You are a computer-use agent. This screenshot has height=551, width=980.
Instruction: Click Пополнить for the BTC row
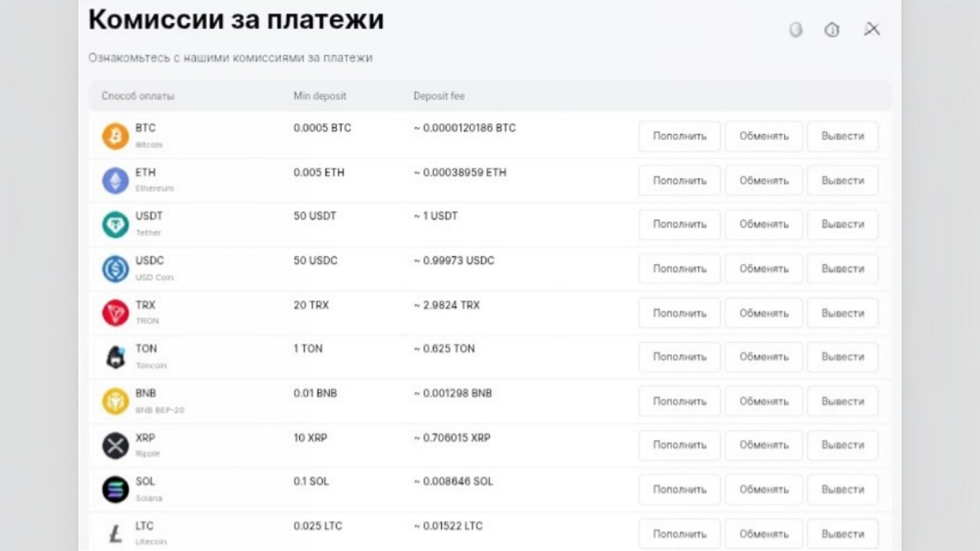[680, 136]
